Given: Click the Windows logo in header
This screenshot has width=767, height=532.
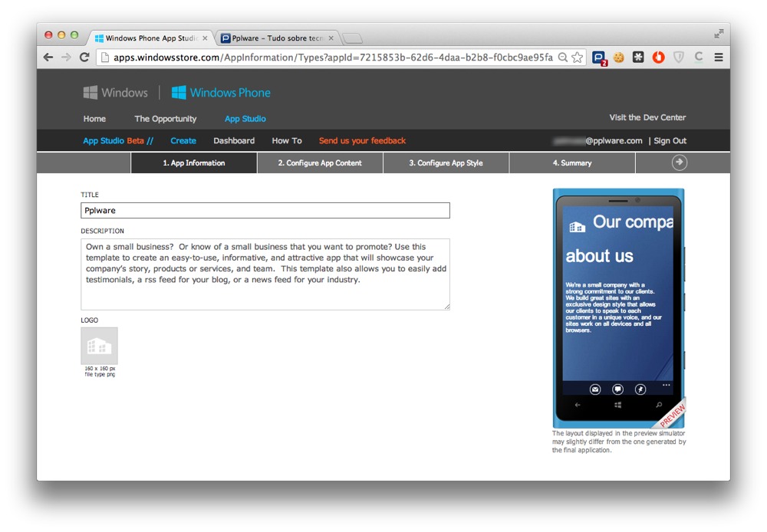Looking at the screenshot, I should tap(116, 93).
